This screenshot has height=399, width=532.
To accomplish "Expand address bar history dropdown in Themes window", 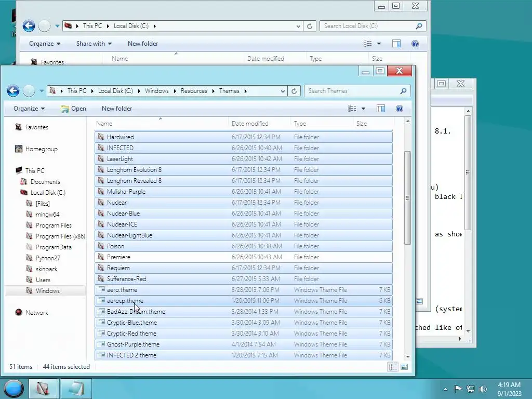I will pyautogui.click(x=283, y=91).
